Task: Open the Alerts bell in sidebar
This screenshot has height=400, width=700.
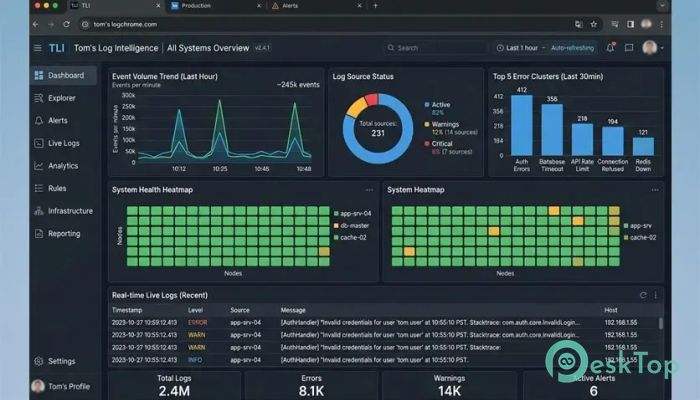Action: click(39, 121)
